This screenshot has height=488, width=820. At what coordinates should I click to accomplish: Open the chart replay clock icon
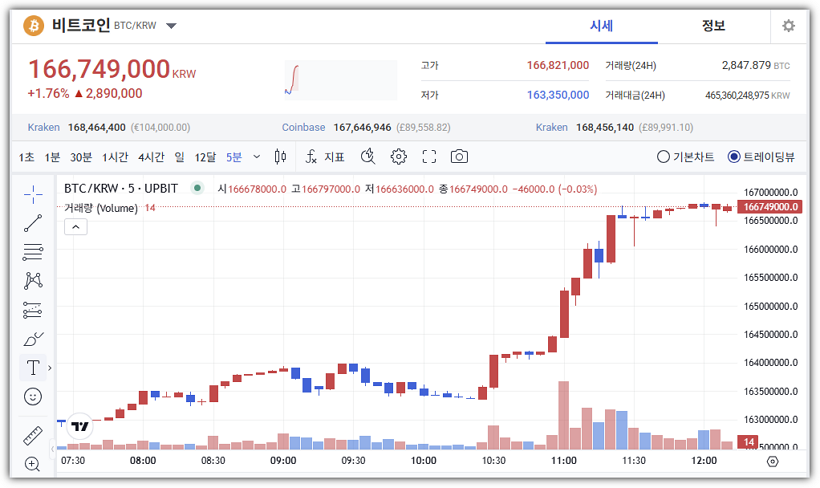368,156
